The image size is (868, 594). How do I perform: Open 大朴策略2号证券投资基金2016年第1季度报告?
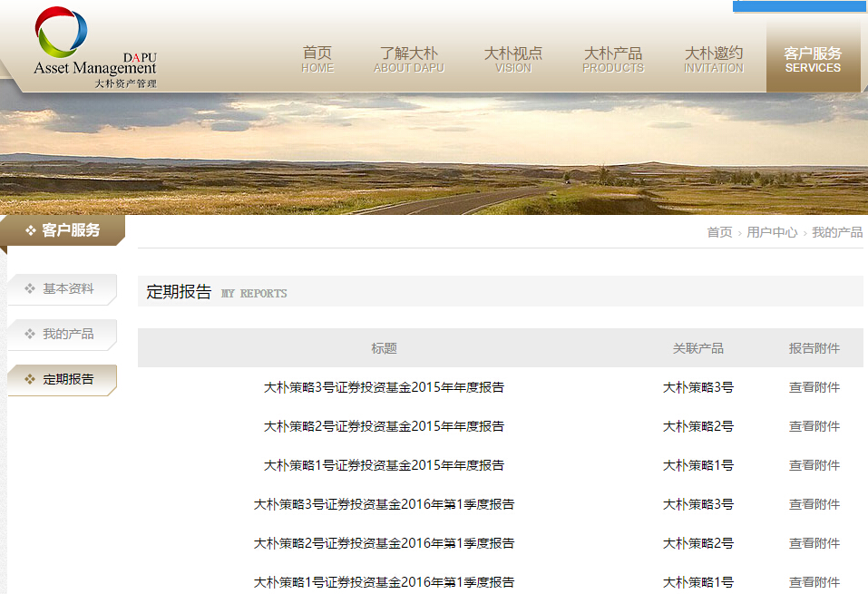[x=385, y=543]
